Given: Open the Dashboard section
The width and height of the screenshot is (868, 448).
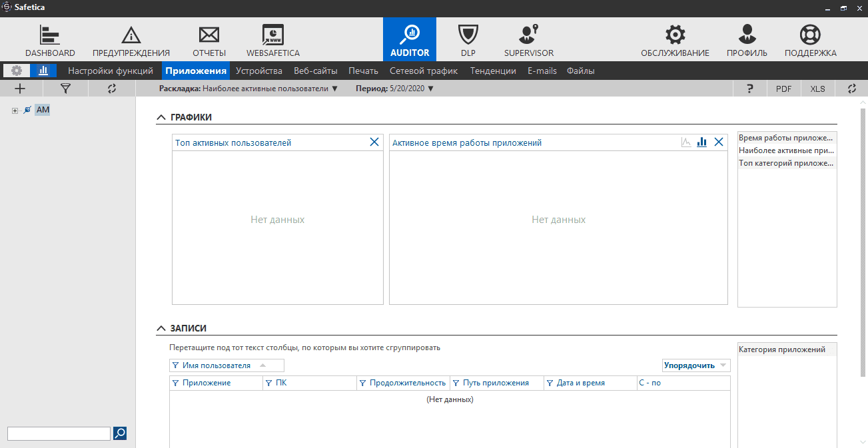Looking at the screenshot, I should click(x=50, y=41).
